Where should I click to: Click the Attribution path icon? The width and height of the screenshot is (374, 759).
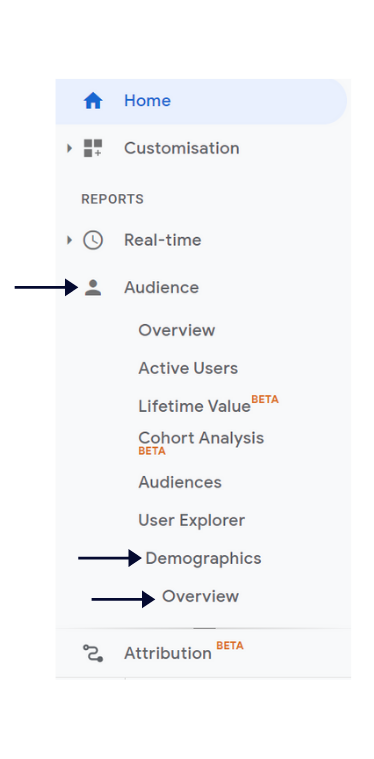pyautogui.click(x=93, y=653)
